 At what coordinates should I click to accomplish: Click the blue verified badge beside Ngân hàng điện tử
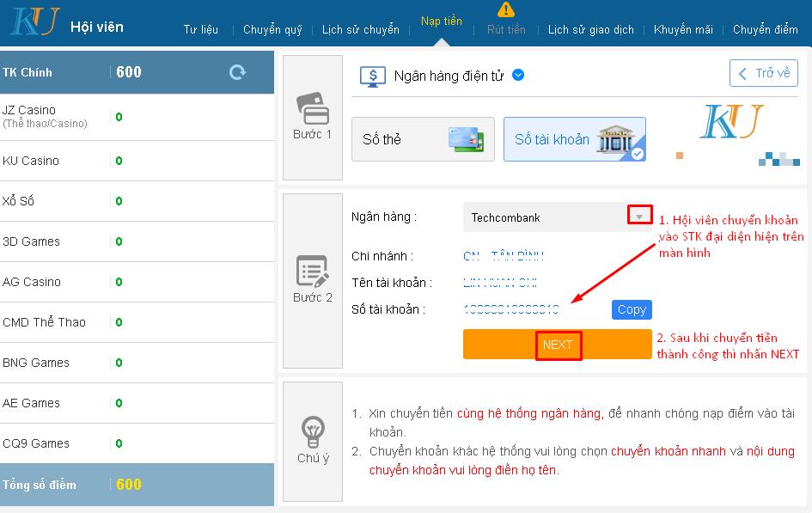[518, 75]
